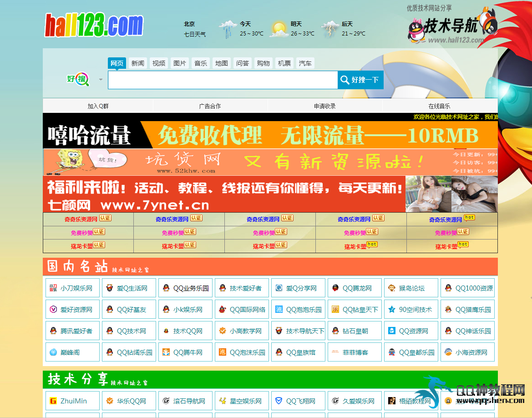Switch to the 汽车 search tab
Image resolution: width=532 pixels, height=418 pixels.
coord(305,63)
